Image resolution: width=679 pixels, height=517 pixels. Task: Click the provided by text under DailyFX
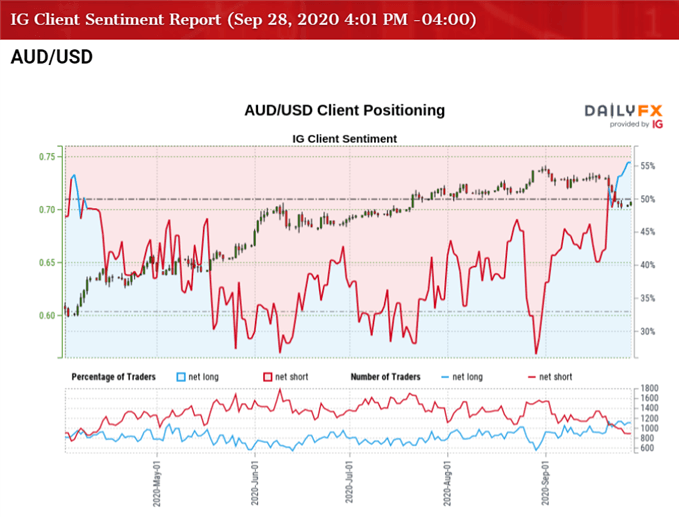629,125
